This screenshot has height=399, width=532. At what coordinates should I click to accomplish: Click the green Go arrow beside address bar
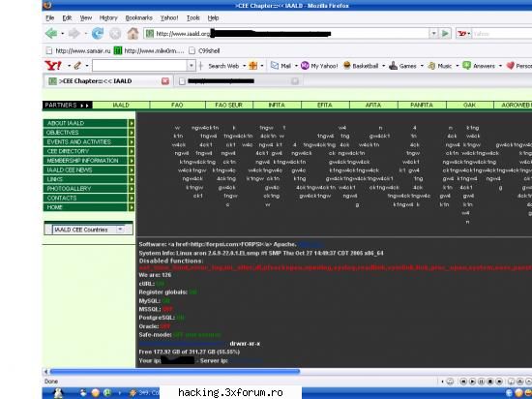tap(445, 33)
